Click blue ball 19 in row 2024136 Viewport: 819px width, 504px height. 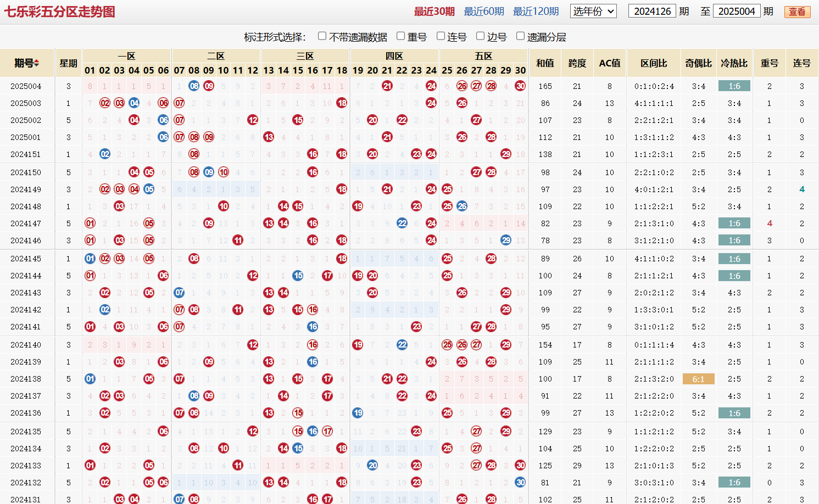click(358, 412)
